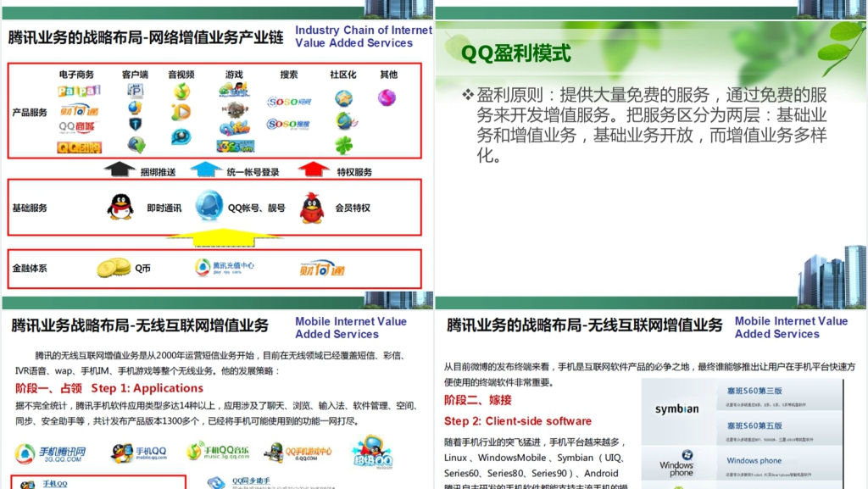Select the dark shield T icon under 客户端
The width and height of the screenshot is (868, 489).
pos(135,125)
